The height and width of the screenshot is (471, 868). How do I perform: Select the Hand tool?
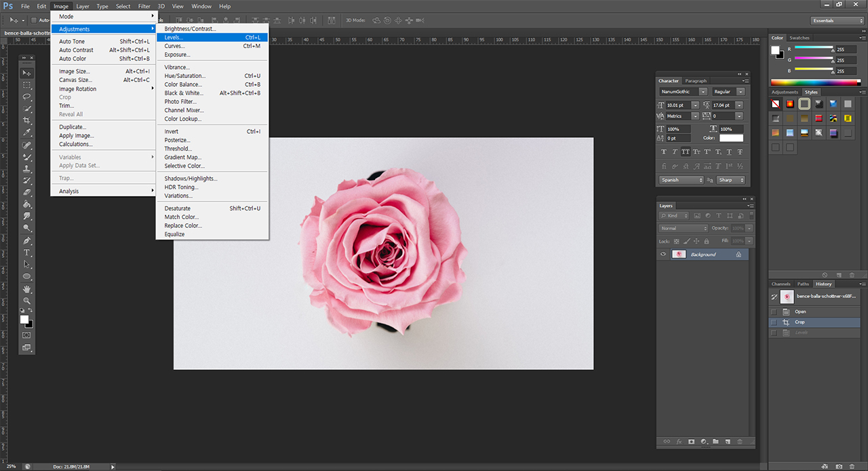coord(27,289)
